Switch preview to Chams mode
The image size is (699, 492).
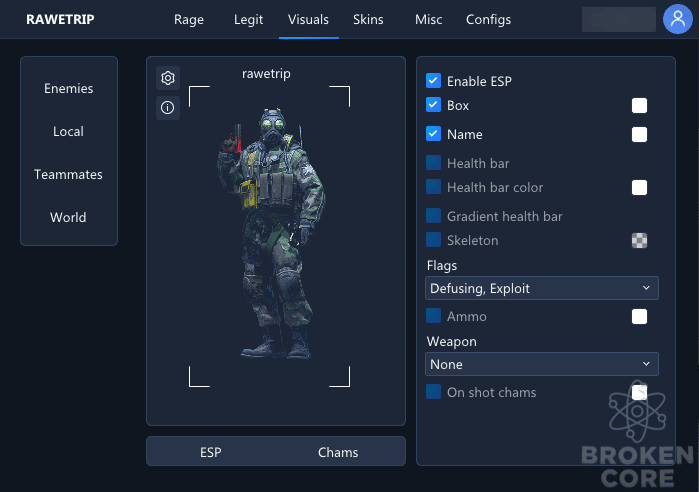338,452
